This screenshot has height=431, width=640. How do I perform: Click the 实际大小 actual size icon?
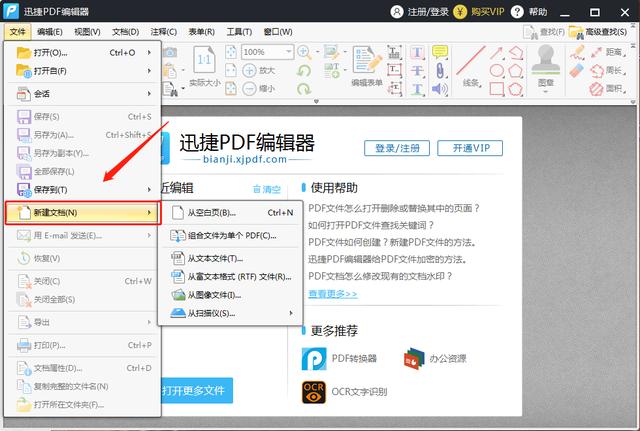(204, 62)
